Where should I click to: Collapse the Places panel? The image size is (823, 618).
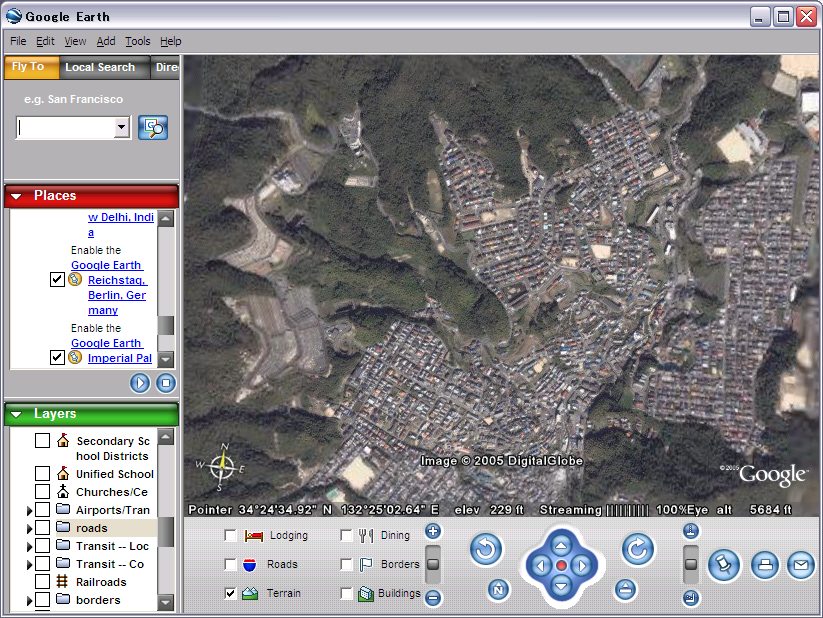[17, 196]
